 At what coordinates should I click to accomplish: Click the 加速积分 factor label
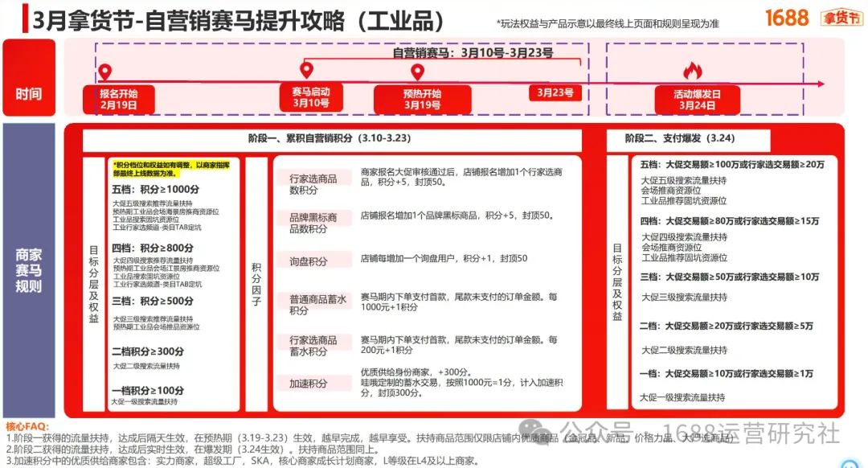pyautogui.click(x=308, y=384)
